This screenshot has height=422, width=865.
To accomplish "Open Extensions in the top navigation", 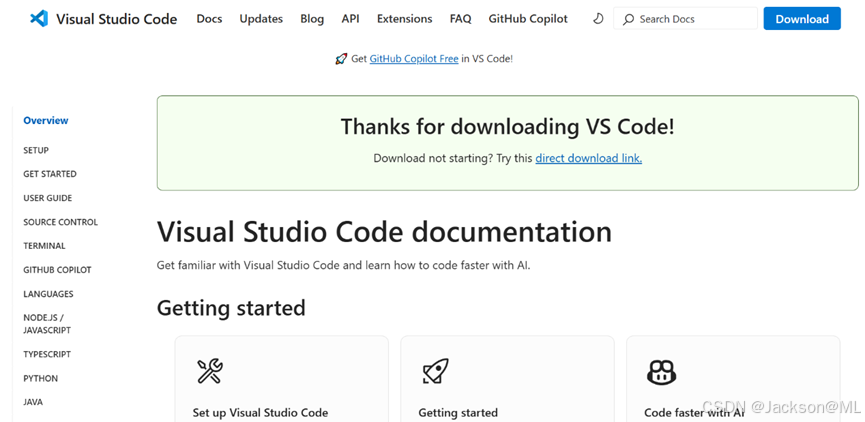I will [404, 19].
